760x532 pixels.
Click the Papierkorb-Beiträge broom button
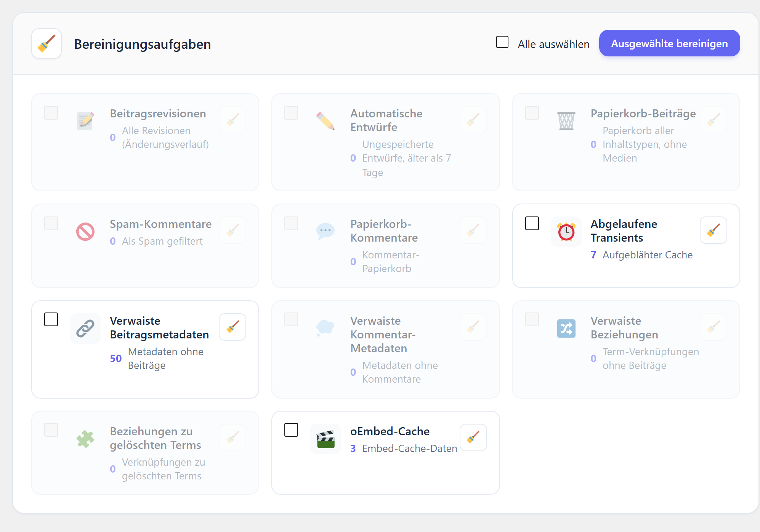[713, 120]
